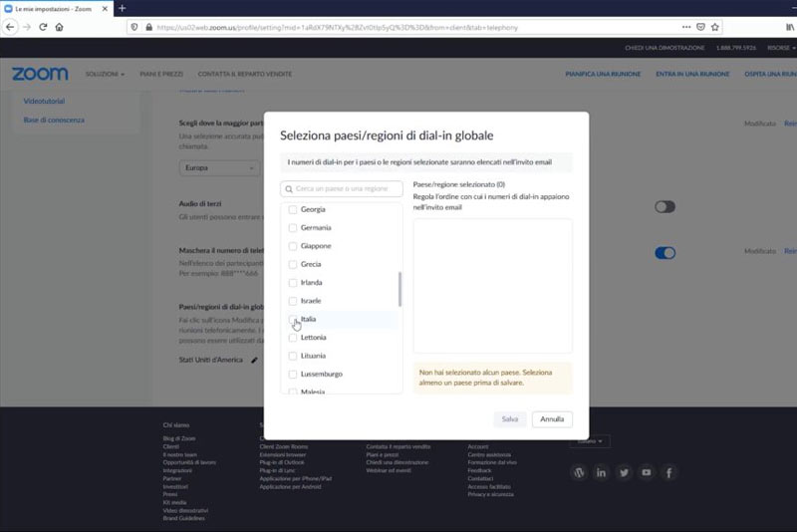Viewport: 797px width, 532px height.
Task: Go to the browser home icon
Action: 60,27
